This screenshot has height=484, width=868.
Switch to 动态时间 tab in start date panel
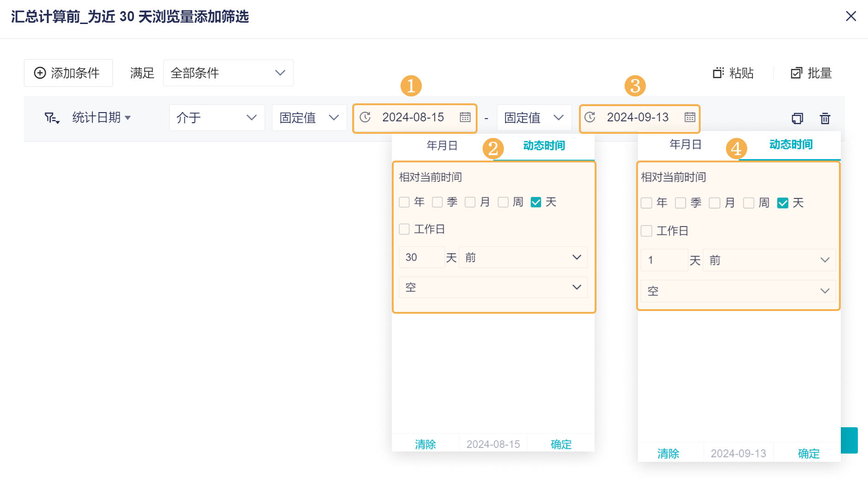point(544,146)
